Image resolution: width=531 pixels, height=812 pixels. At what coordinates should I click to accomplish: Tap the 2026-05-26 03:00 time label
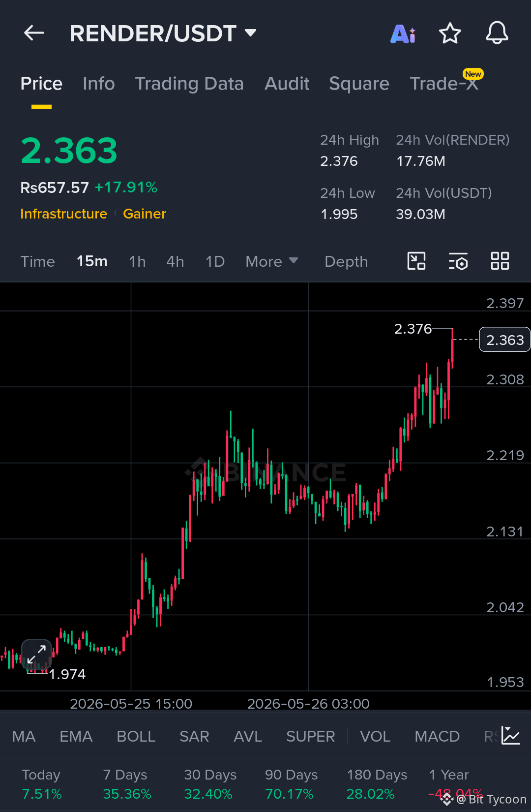point(308,704)
